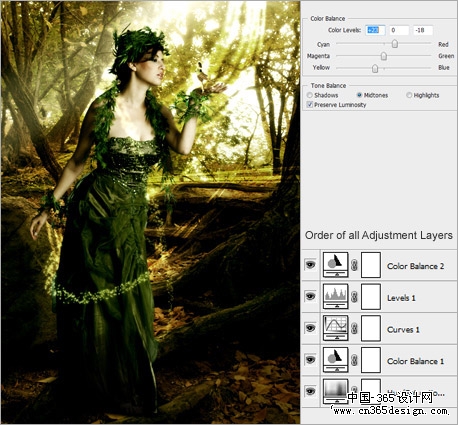Screen dimensions: 458x425
Task: Hide the Color Balance 2 layer
Action: click(x=310, y=265)
